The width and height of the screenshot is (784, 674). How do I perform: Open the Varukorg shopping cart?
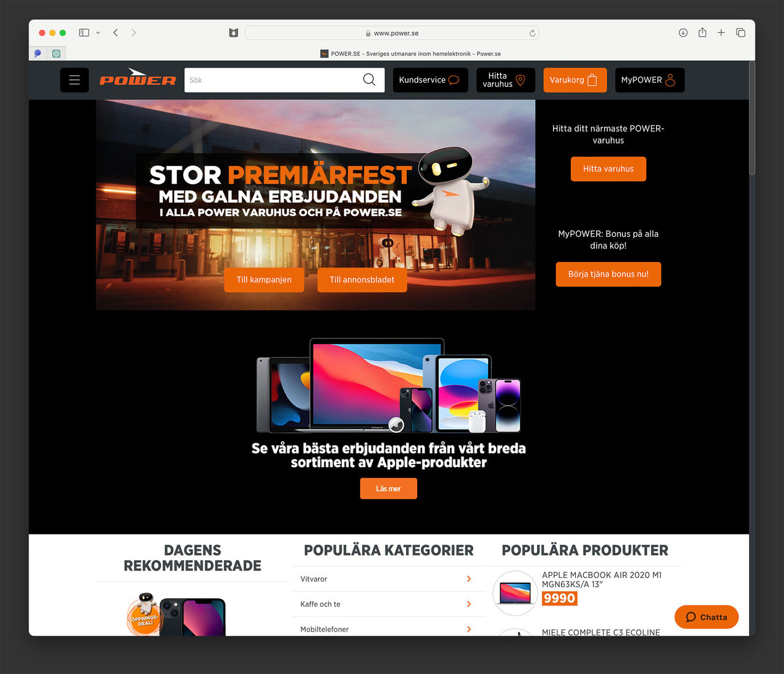point(575,80)
